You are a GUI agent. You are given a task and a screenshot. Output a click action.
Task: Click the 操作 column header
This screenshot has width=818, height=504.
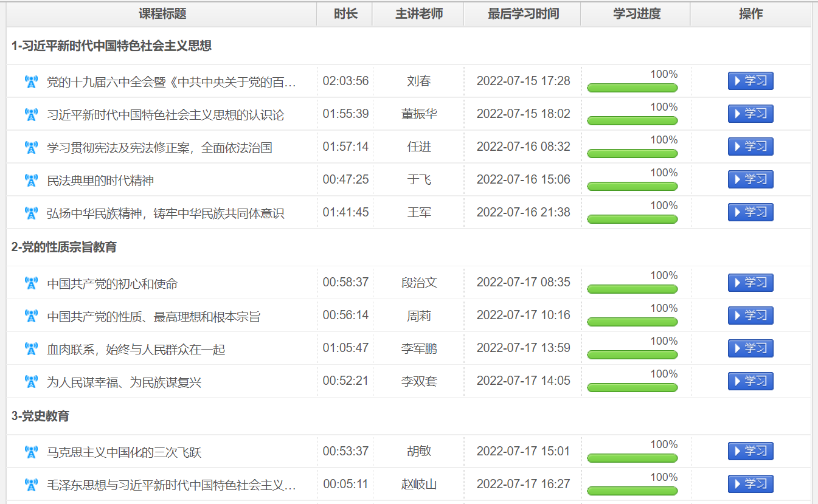pyautogui.click(x=751, y=14)
